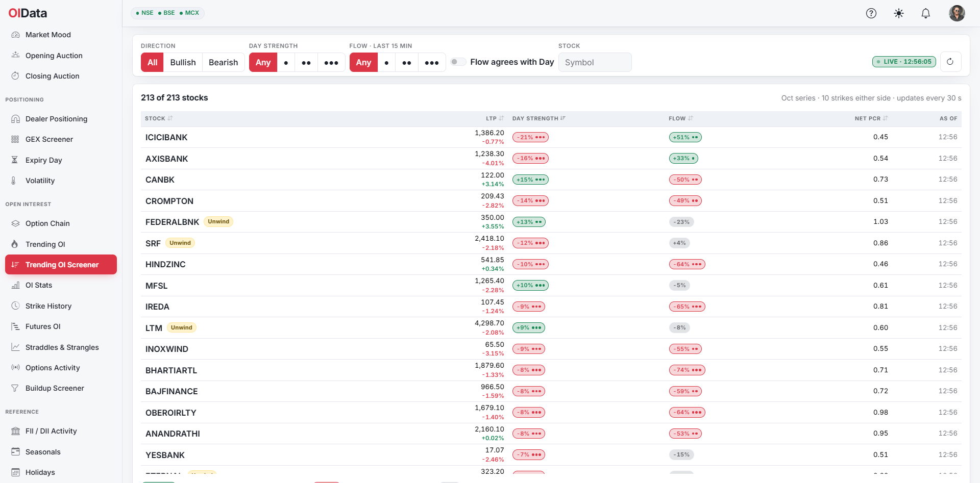Click the Dealer Positioning icon
The image size is (980, 483).
tap(15, 119)
